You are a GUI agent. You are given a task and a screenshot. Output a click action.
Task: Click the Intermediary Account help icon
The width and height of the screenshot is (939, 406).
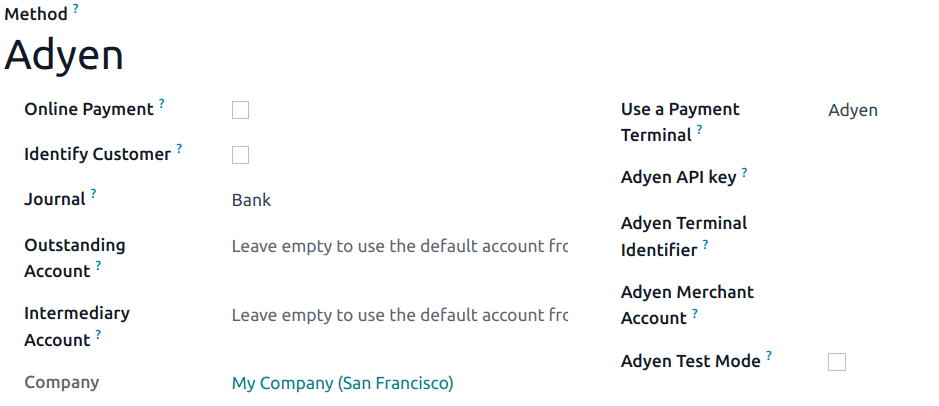click(98, 334)
